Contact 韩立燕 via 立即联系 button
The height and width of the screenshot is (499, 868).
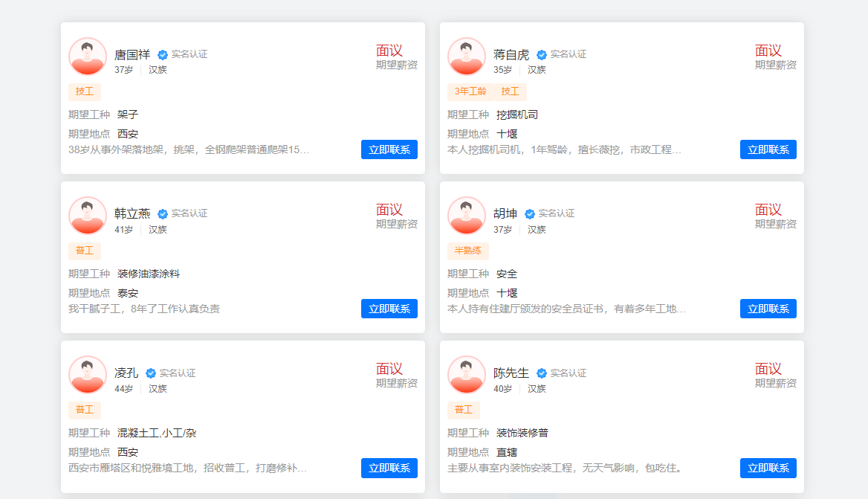pyautogui.click(x=389, y=309)
